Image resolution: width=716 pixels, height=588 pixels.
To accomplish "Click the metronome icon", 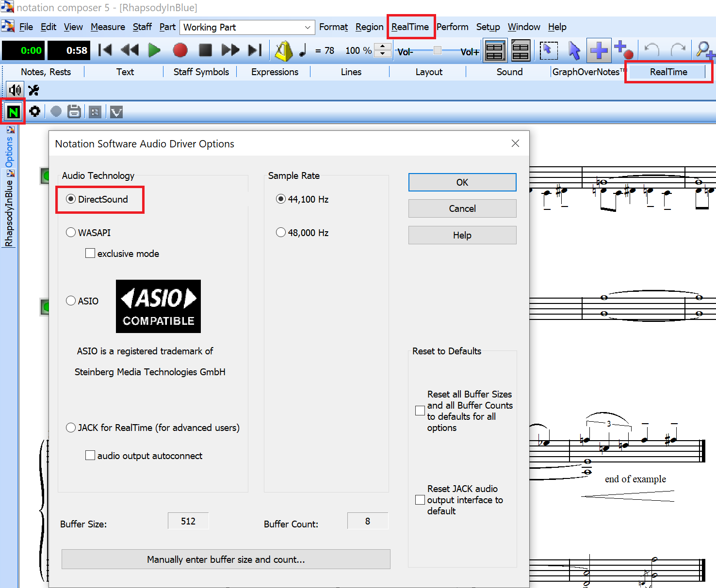I will click(283, 50).
